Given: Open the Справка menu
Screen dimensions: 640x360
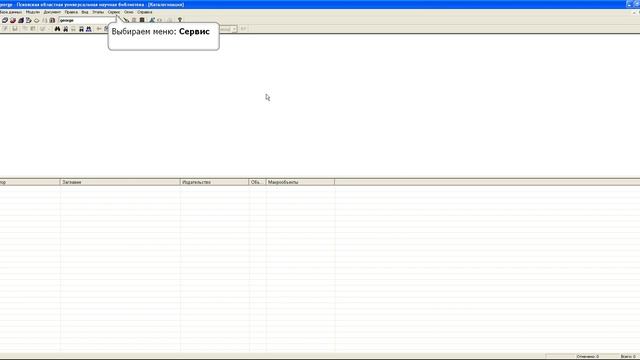Looking at the screenshot, I should pos(144,12).
